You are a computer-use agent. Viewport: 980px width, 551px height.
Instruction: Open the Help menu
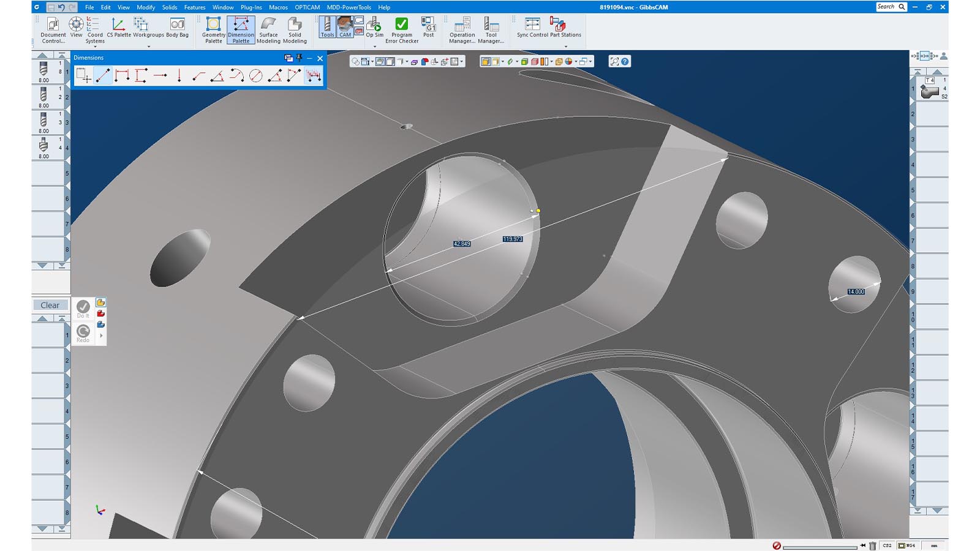[384, 7]
